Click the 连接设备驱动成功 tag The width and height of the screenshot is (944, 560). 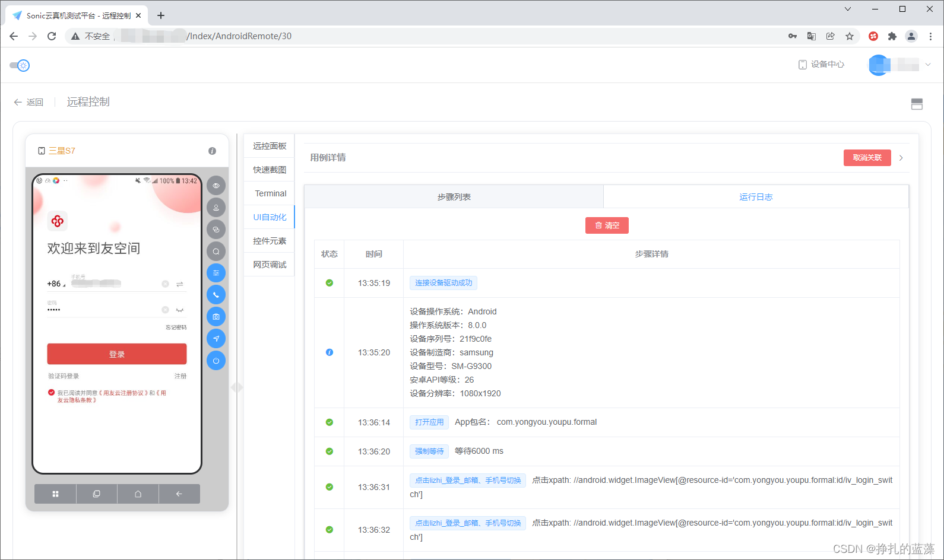[x=444, y=283]
